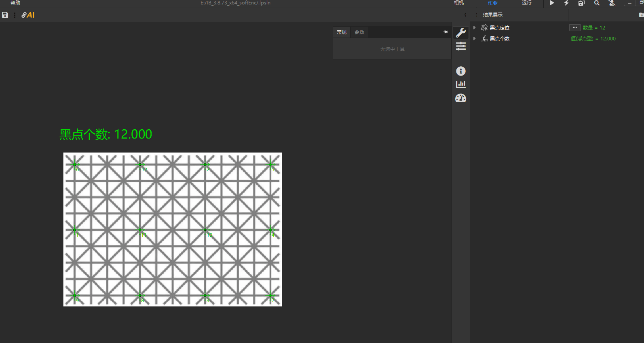Screen dimensions: 644x343
Task: Toggle the pin on the tool panel
Action: [x=446, y=32]
